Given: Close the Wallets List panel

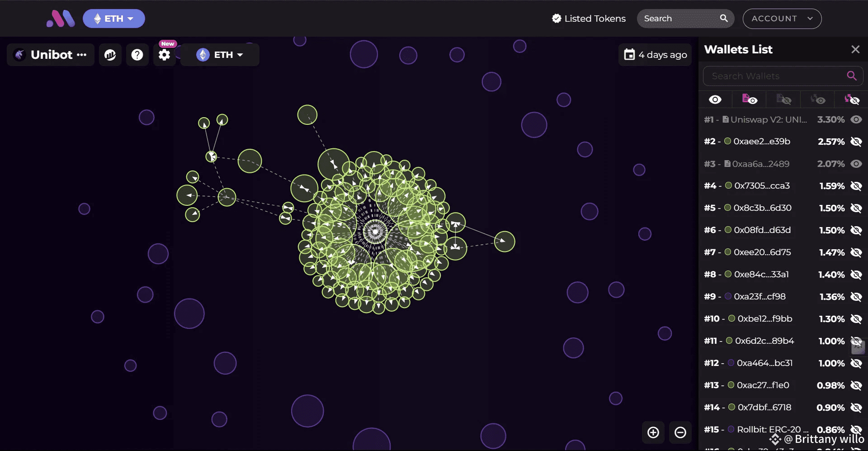Looking at the screenshot, I should [x=855, y=49].
